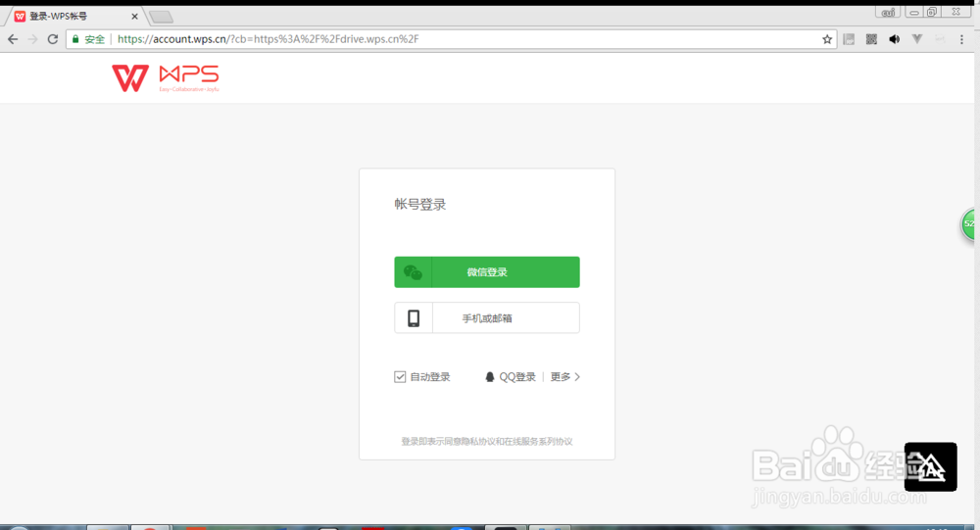980x530 pixels.
Task: Restore down the browser window
Action: point(932,12)
